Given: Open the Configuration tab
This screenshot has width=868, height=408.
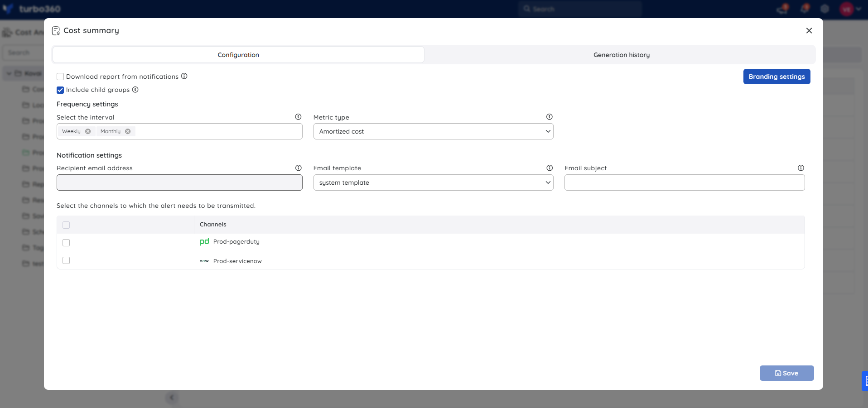Looking at the screenshot, I should tap(238, 55).
